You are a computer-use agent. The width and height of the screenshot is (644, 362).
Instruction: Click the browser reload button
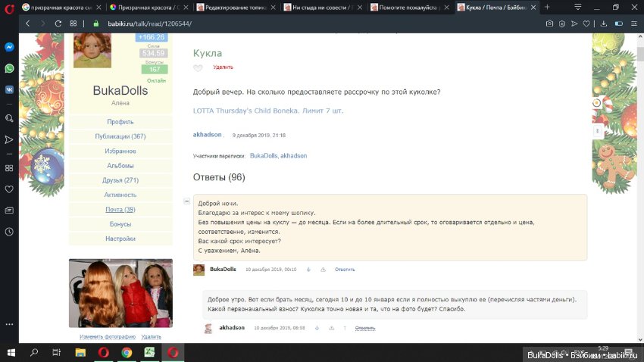point(58,23)
